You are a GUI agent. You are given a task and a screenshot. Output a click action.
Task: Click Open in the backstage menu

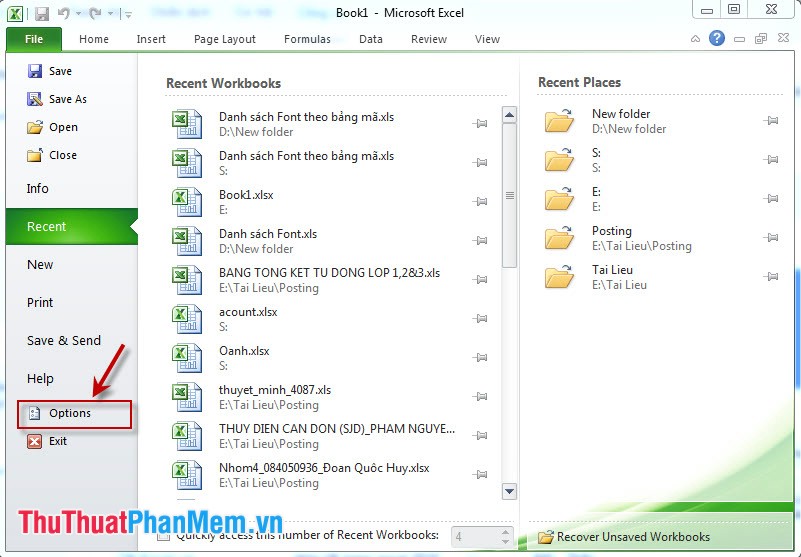[52, 127]
